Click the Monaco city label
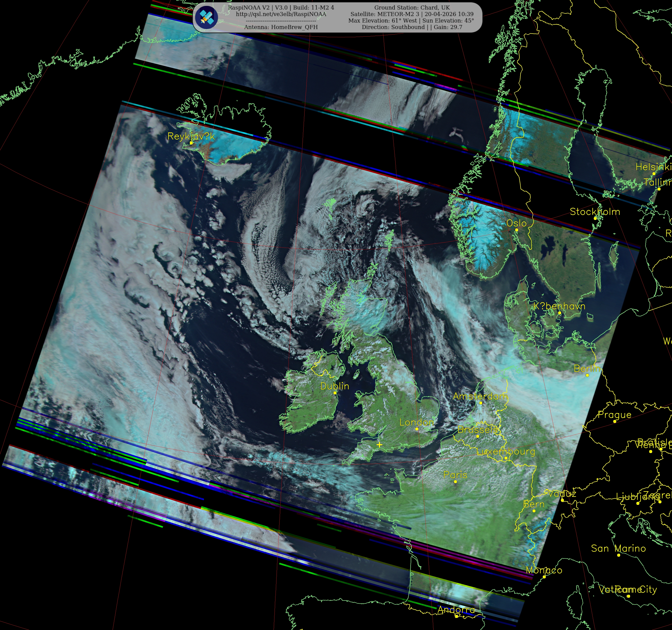Screen dimensions: 672x630 click(544, 570)
